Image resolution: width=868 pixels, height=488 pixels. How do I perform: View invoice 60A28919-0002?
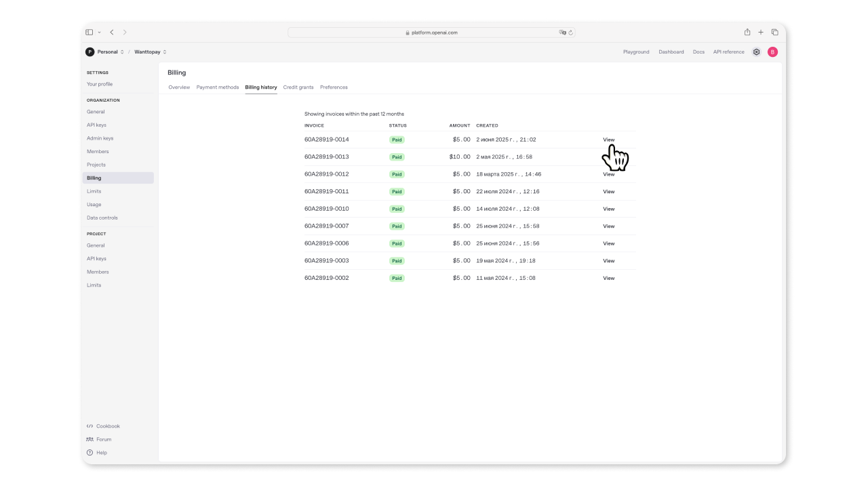pos(608,279)
